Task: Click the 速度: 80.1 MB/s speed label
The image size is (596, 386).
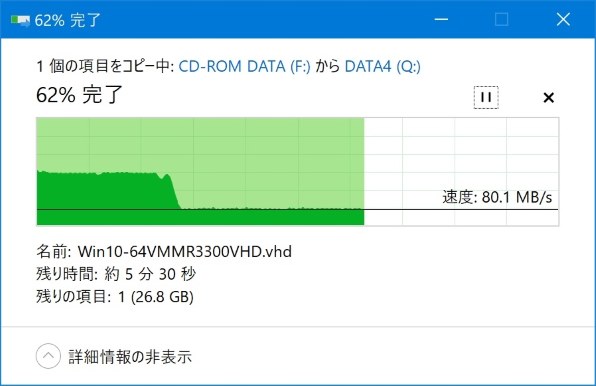Action: 497,197
